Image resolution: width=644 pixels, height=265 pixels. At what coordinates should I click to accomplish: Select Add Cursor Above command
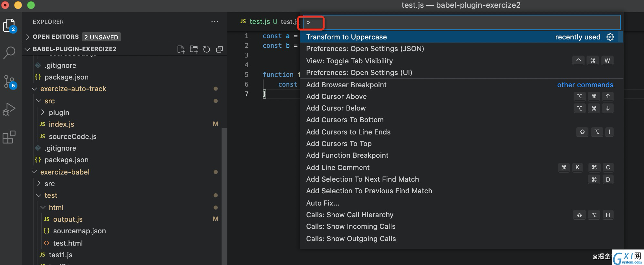pos(462,96)
